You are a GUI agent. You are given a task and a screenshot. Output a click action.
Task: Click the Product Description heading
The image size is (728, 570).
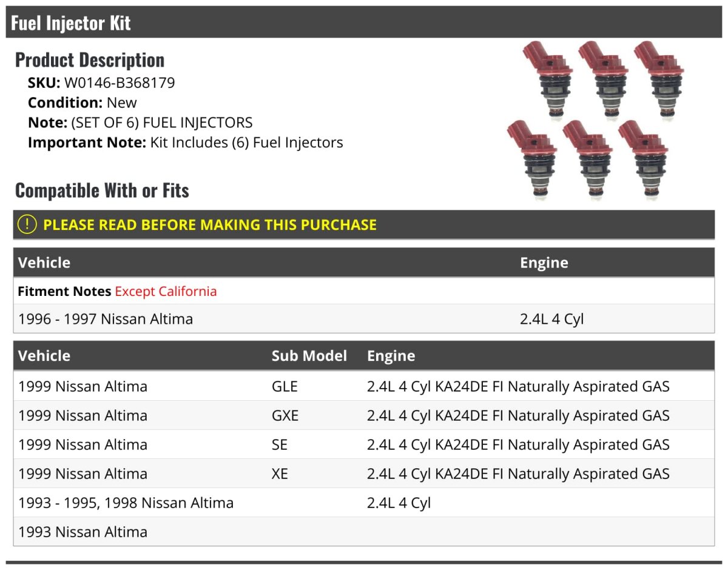click(x=90, y=59)
